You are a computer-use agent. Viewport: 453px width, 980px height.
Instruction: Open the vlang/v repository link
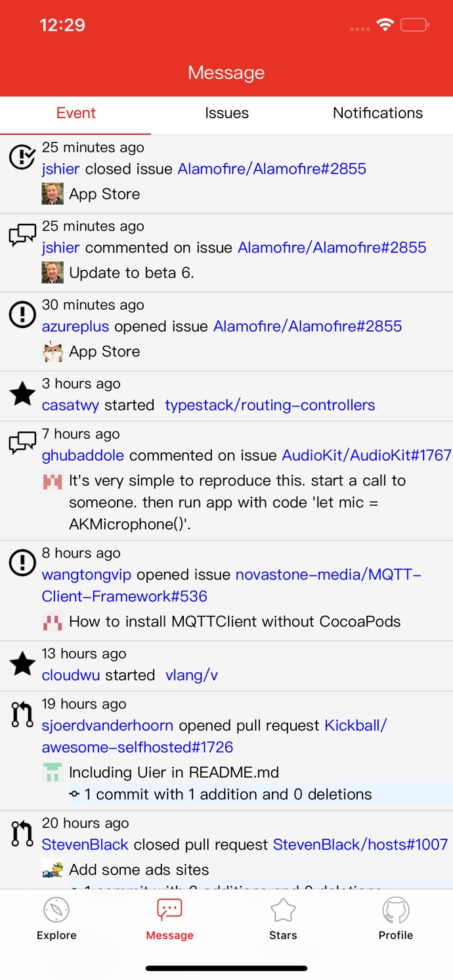192,675
